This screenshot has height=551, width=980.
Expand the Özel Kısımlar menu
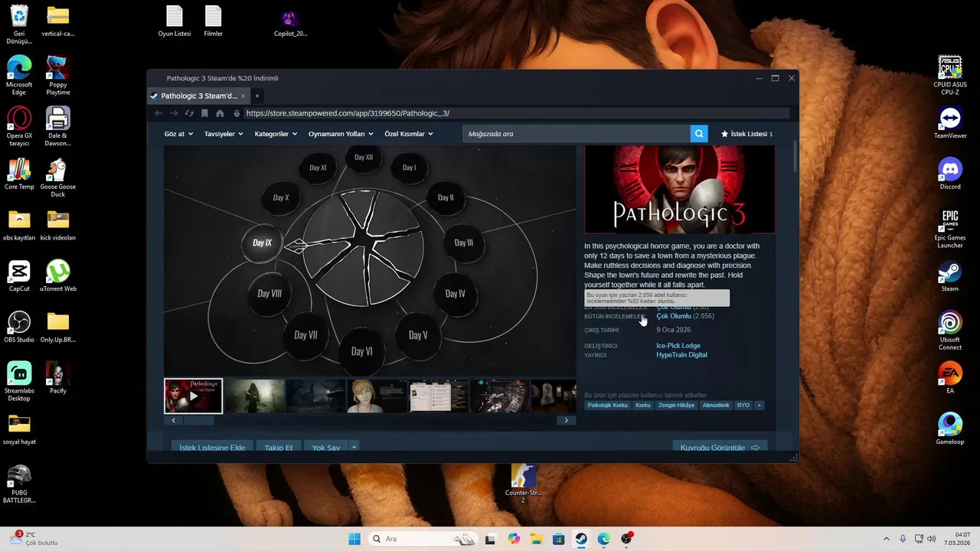(409, 134)
